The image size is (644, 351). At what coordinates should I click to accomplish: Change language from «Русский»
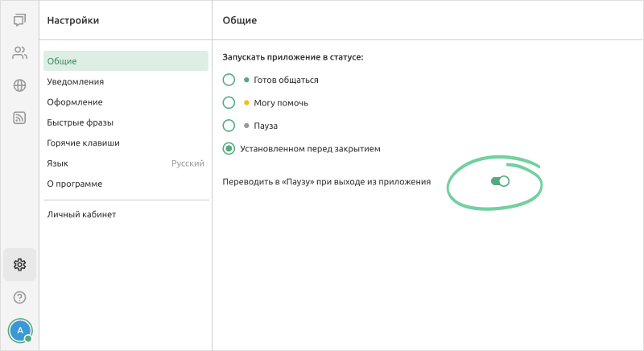[126, 163]
